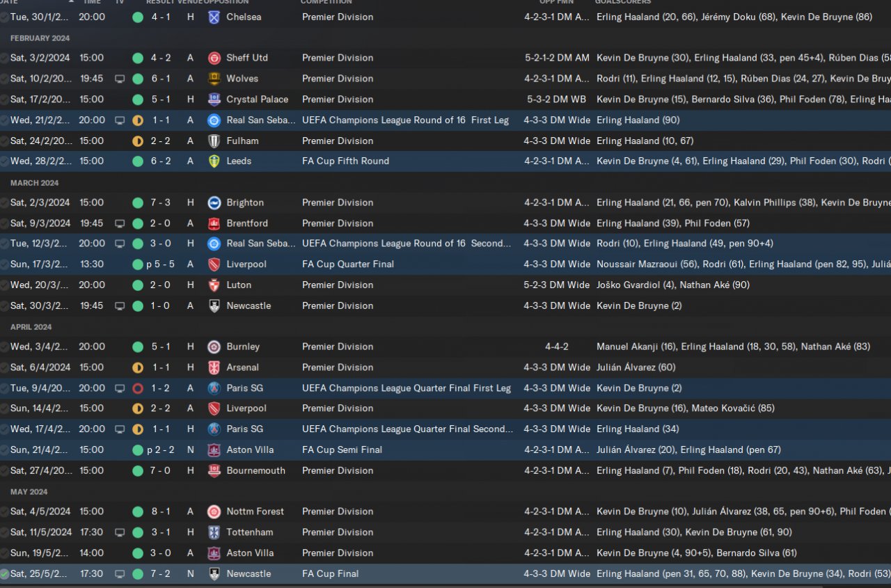The height and width of the screenshot is (588, 891).
Task: Click the 5-2-3 DM Wide formation
Action: coord(557,285)
